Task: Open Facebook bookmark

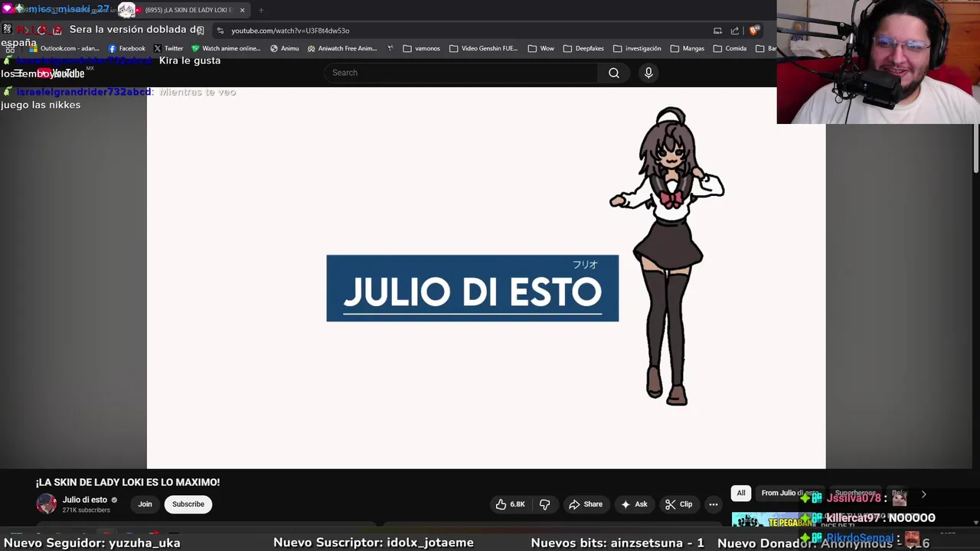Action: pyautogui.click(x=126, y=48)
